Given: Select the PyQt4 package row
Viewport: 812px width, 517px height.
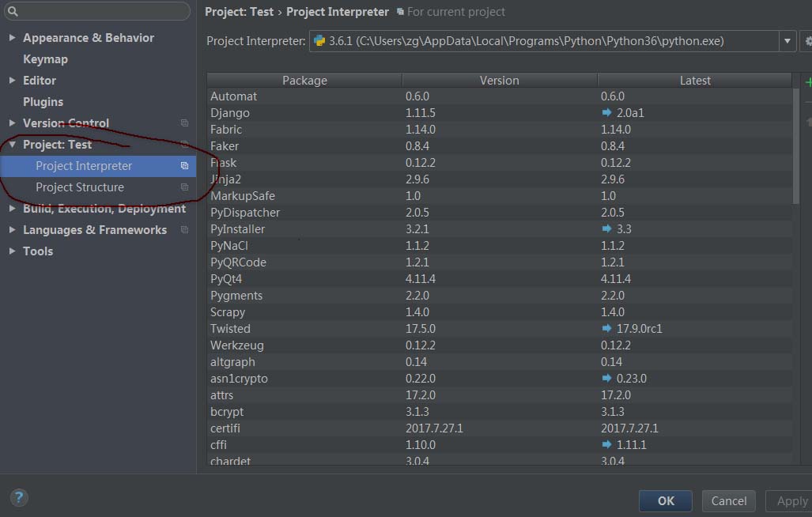Looking at the screenshot, I should [499, 278].
